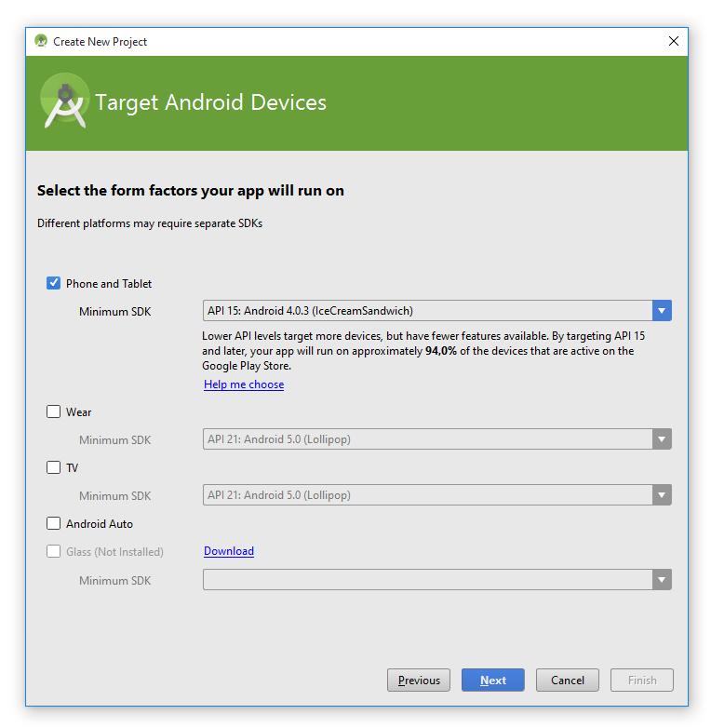This screenshot has height=728, width=711.
Task: Click the disabled Finish button
Action: 642,681
